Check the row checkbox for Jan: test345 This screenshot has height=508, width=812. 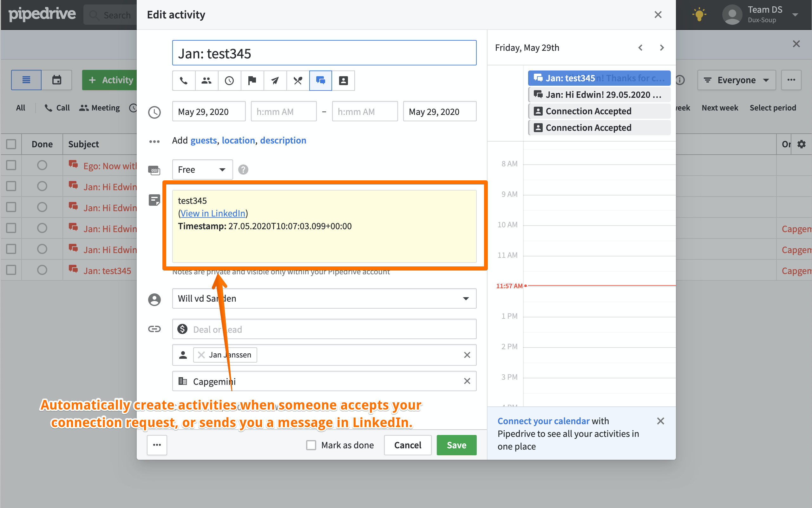[11, 270]
